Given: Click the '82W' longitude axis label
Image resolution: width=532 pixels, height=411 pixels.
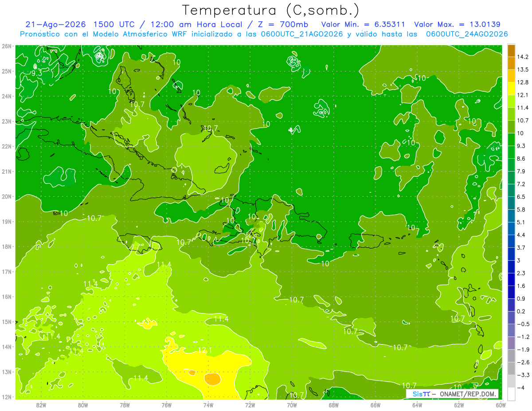Looking at the screenshot, I should (x=41, y=405).
